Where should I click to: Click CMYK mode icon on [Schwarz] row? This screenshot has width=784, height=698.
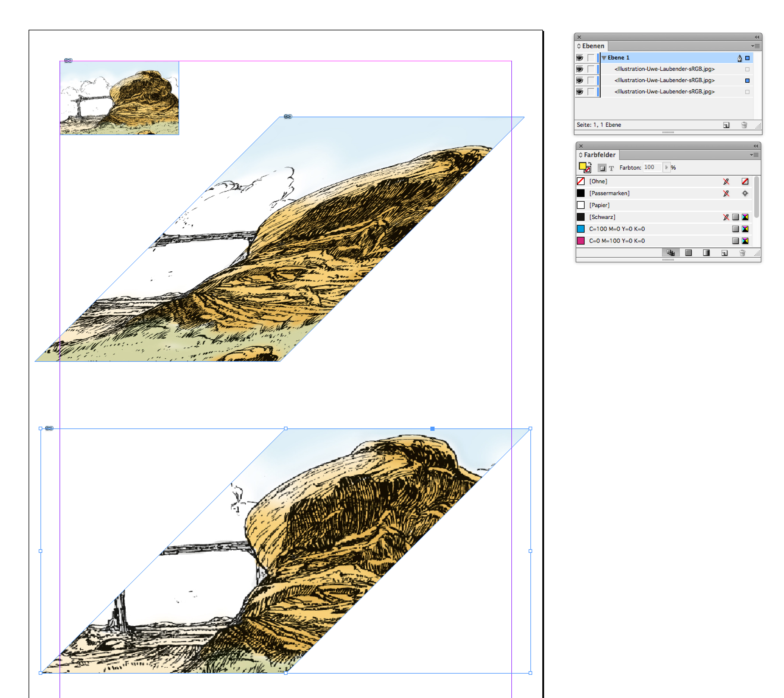pos(745,217)
